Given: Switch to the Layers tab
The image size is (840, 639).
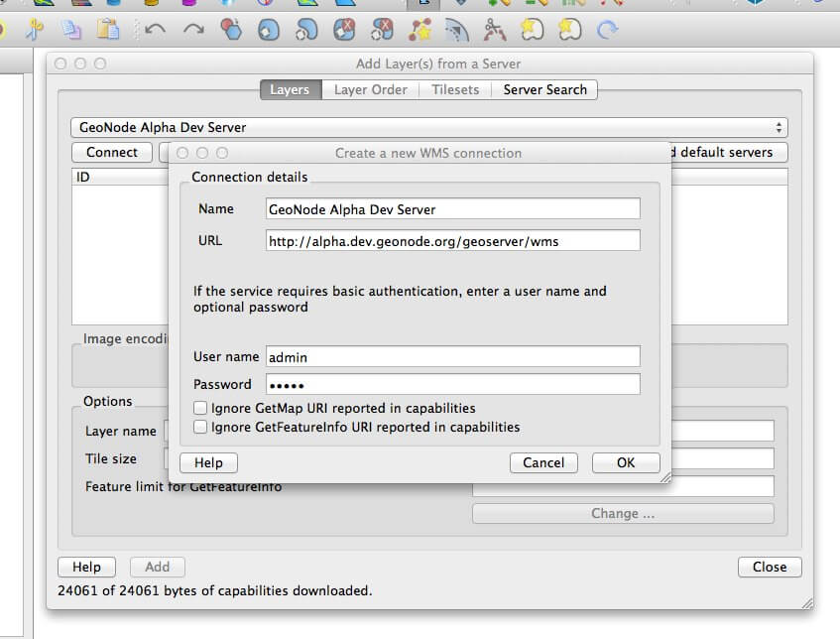Looking at the screenshot, I should tap(290, 89).
